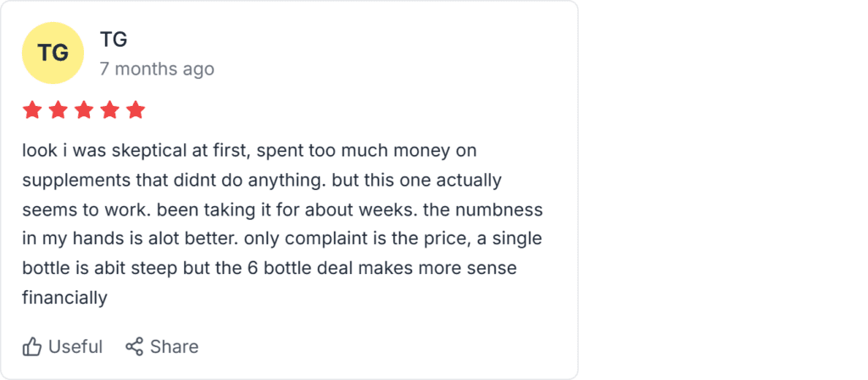Viewport: 868px width, 380px height.
Task: Click the fourth red rating star
Action: (110, 110)
